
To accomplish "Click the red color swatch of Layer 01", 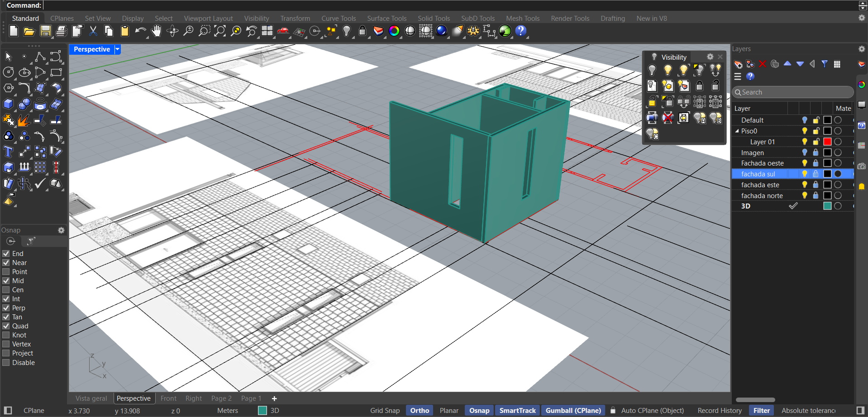I will [x=827, y=142].
